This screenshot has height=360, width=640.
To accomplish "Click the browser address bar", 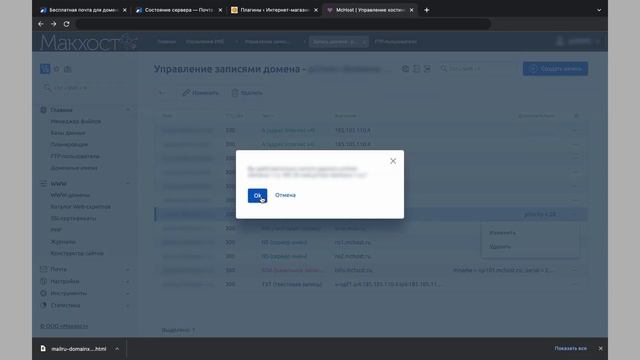I will (x=283, y=24).
